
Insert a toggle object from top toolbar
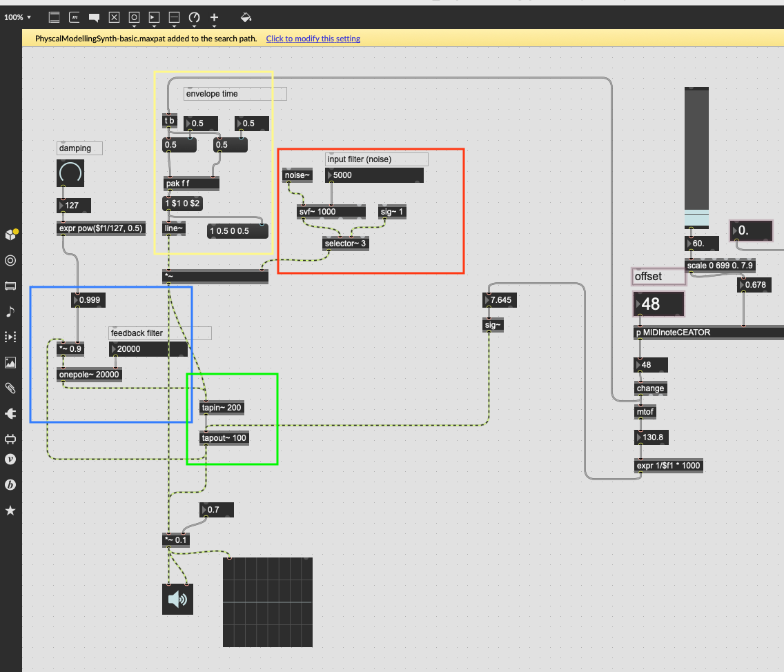pyautogui.click(x=115, y=17)
